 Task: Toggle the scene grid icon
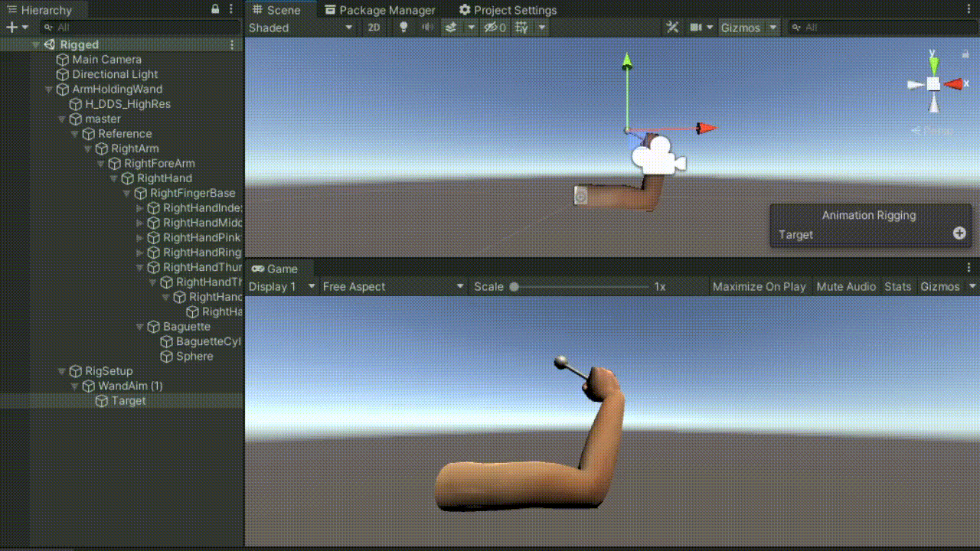coord(521,28)
